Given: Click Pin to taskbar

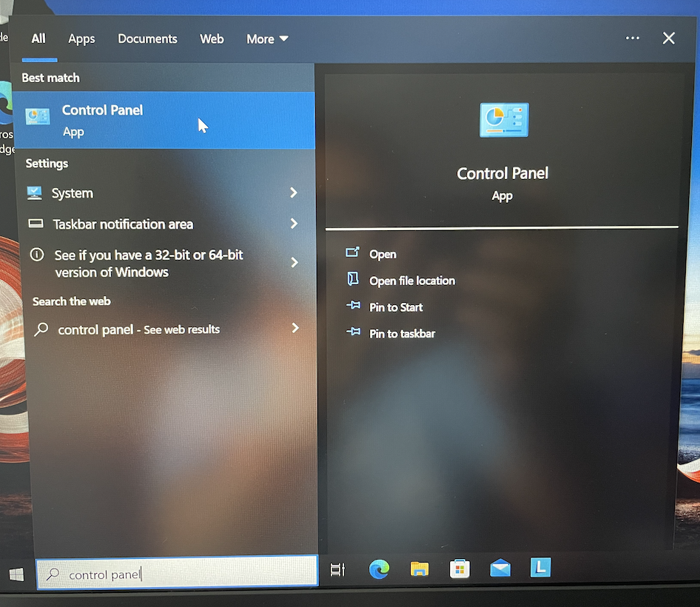Looking at the screenshot, I should (402, 334).
